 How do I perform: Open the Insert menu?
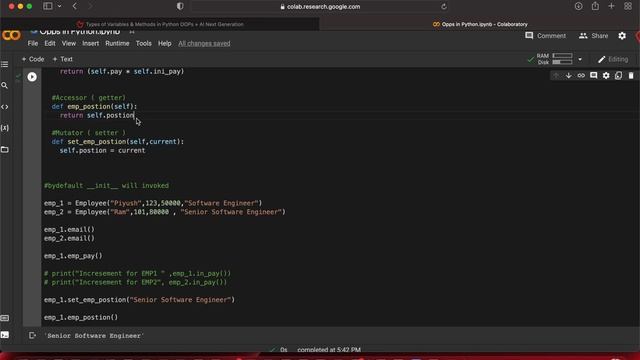(90, 43)
